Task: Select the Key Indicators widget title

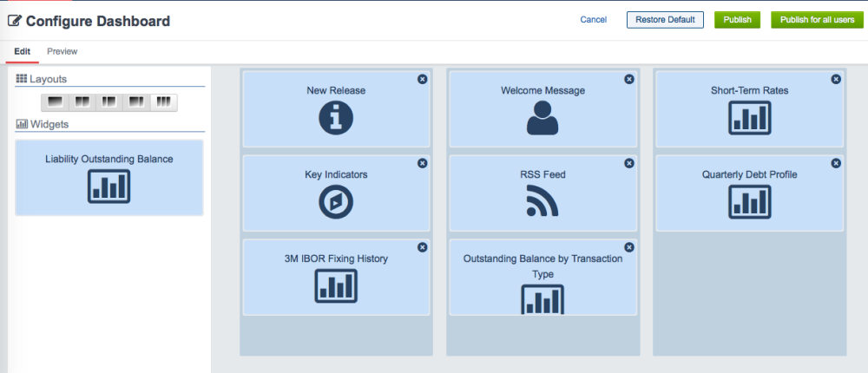Action: (336, 175)
